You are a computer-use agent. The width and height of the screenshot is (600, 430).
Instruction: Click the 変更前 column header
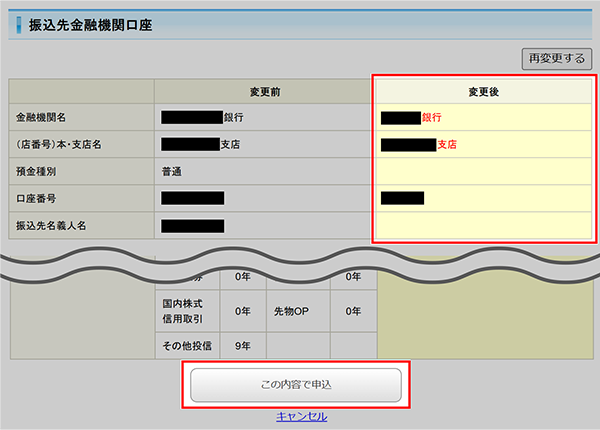[x=264, y=90]
